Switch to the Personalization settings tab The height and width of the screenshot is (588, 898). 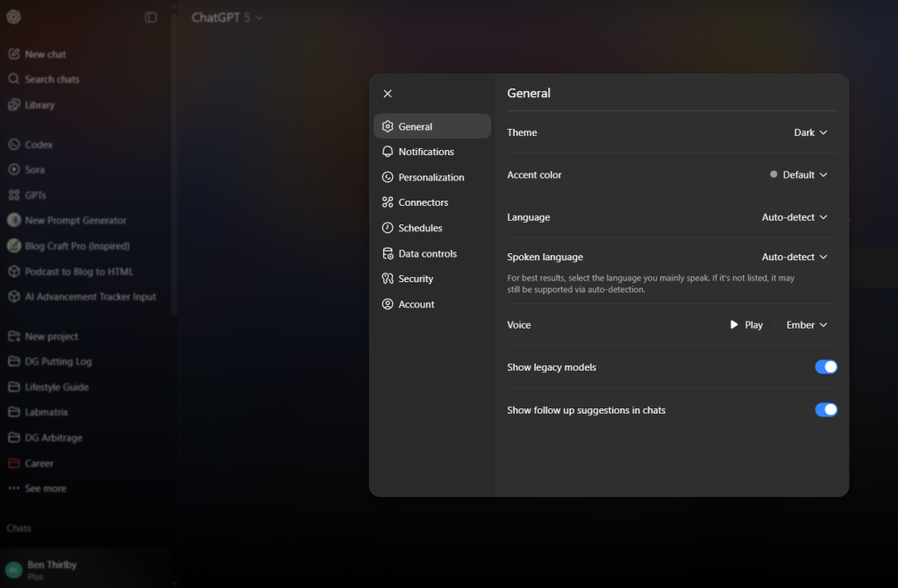point(431,177)
